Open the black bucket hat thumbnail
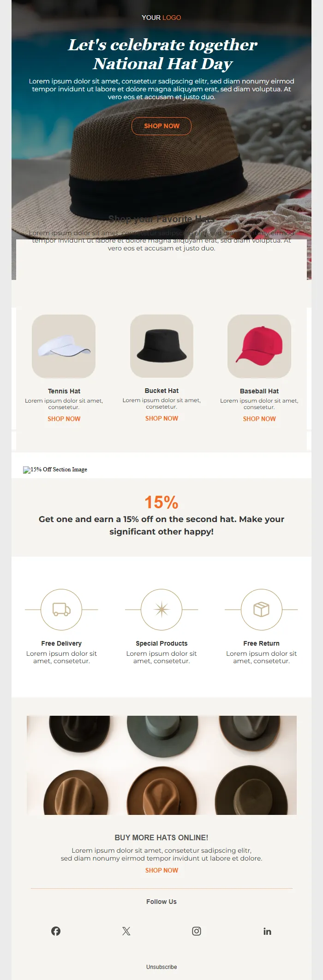 pyautogui.click(x=161, y=346)
